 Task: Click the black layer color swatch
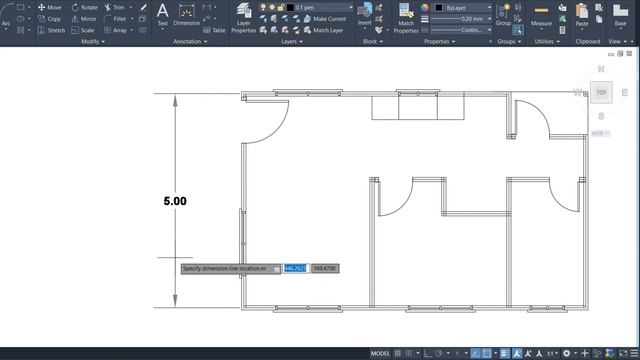click(290, 7)
